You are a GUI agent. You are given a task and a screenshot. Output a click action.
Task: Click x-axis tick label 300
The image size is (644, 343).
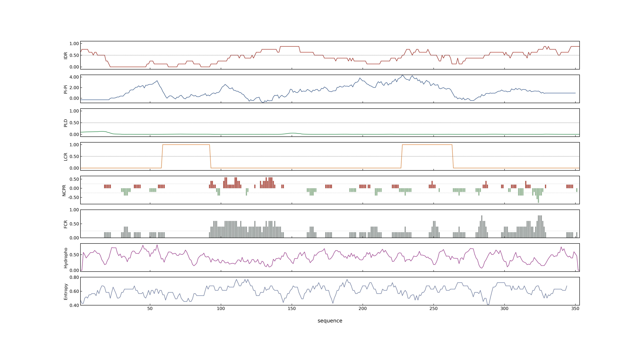(x=504, y=309)
